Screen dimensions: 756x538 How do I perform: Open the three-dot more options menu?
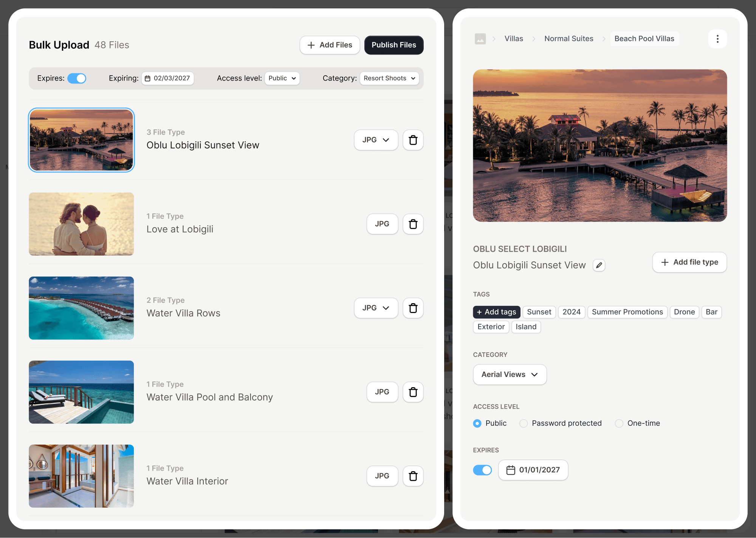pyautogui.click(x=717, y=39)
